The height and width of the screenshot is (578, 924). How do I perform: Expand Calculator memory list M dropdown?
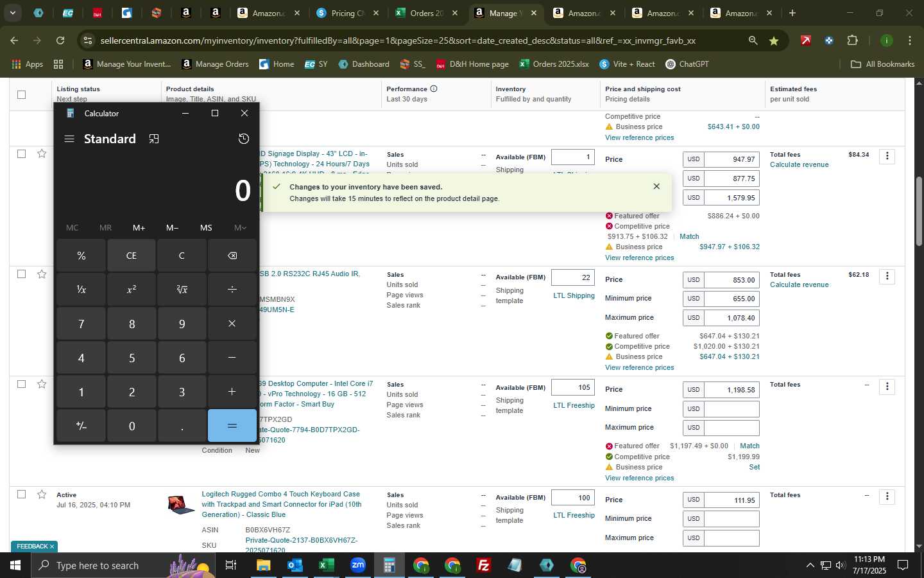tap(240, 227)
